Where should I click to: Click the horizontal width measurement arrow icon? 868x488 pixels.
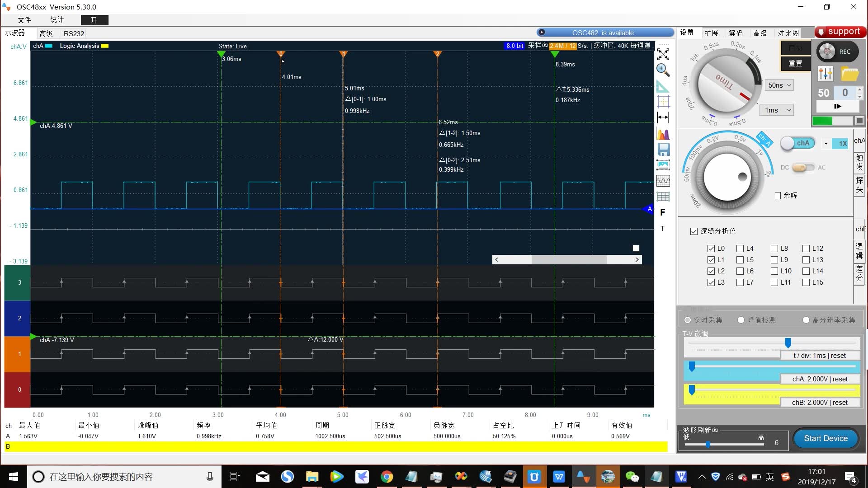pos(663,117)
